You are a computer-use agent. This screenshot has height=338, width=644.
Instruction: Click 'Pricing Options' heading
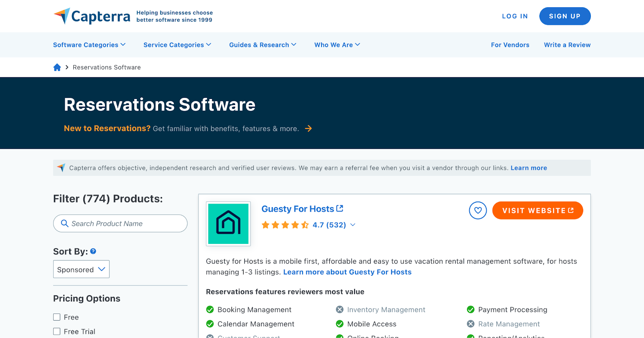pyautogui.click(x=87, y=299)
